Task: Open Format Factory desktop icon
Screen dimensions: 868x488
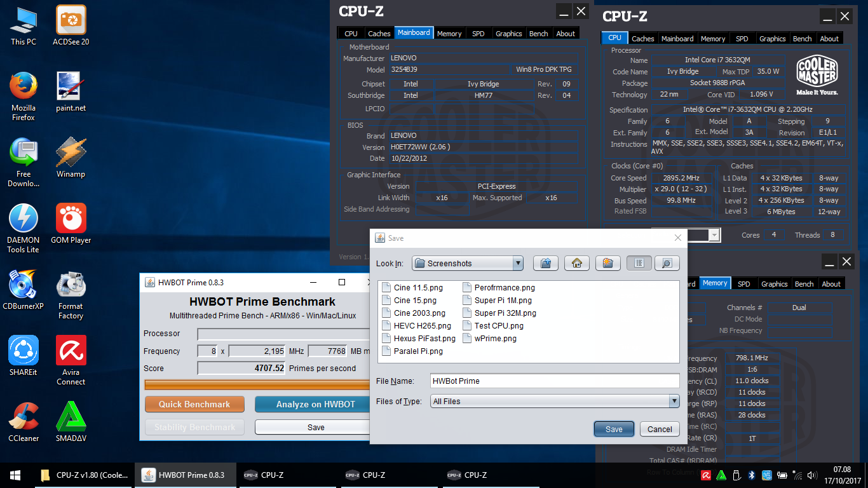Action: click(x=71, y=294)
